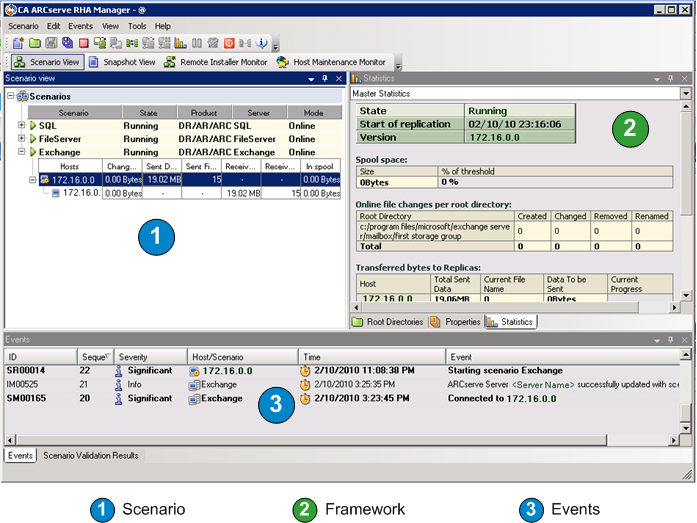697x523 pixels.
Task: Expand the FileServer scenario row
Action: pos(21,138)
